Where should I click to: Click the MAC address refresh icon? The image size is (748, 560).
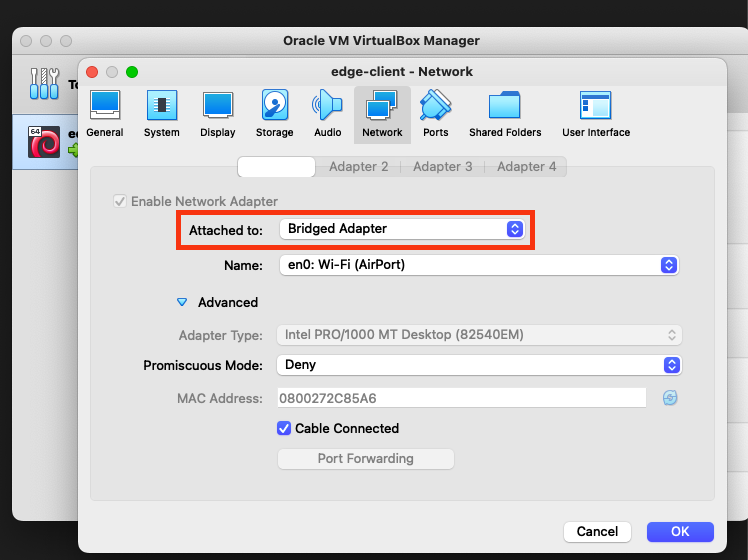pos(670,398)
